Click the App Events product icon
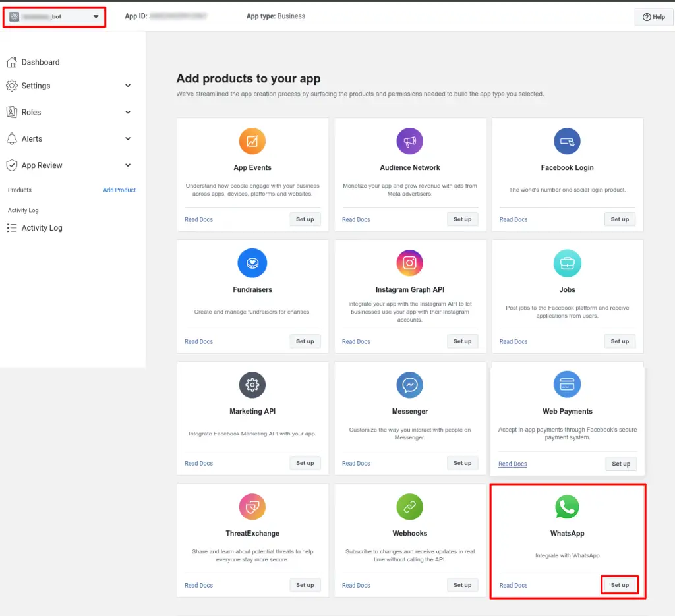Screen dimensions: 675x616 (252, 141)
